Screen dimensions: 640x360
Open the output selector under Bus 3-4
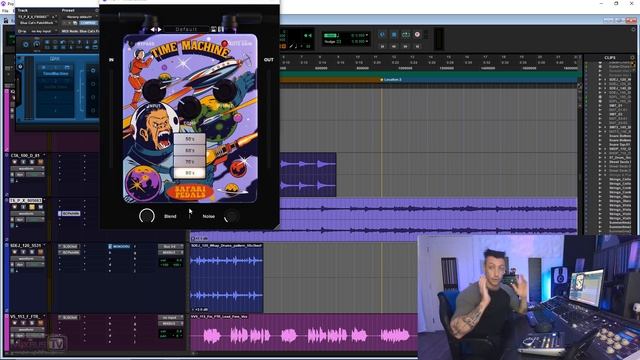[170, 252]
